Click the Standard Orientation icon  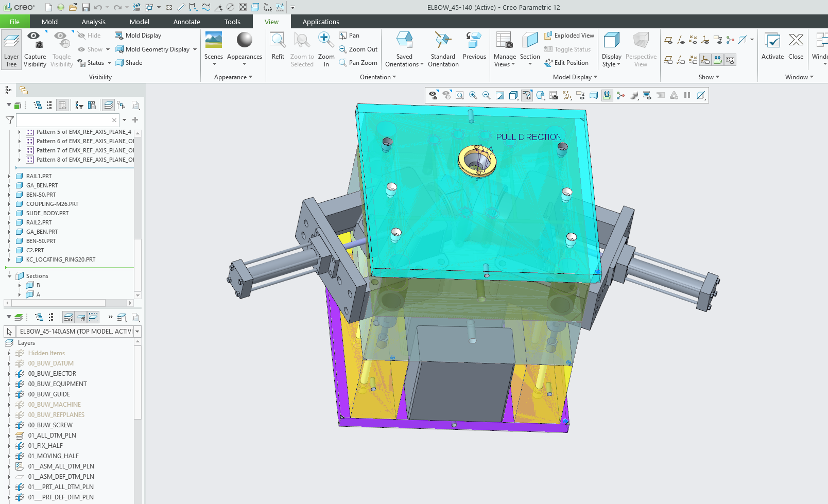point(443,41)
